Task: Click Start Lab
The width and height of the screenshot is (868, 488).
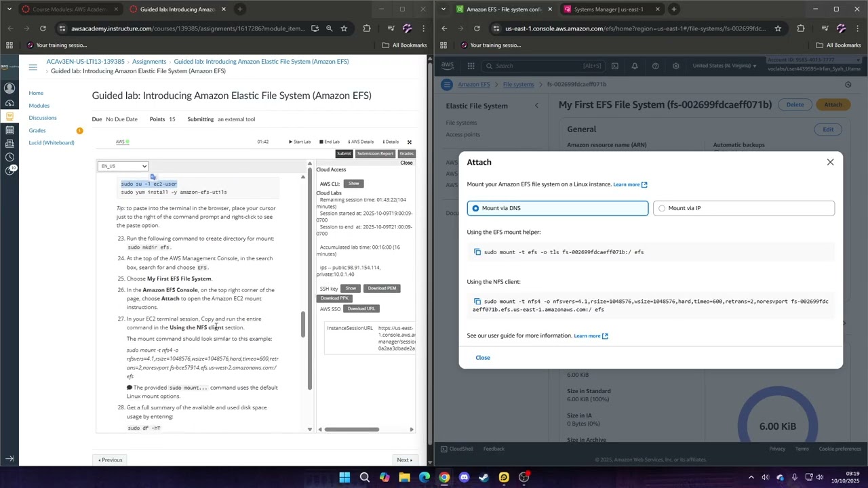Action: click(x=300, y=142)
